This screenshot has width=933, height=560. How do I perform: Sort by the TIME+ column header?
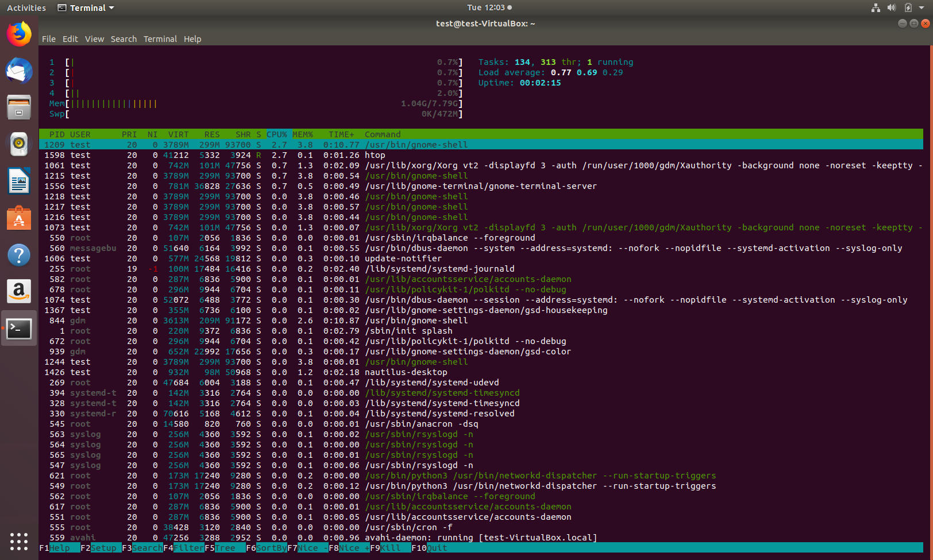pos(342,134)
